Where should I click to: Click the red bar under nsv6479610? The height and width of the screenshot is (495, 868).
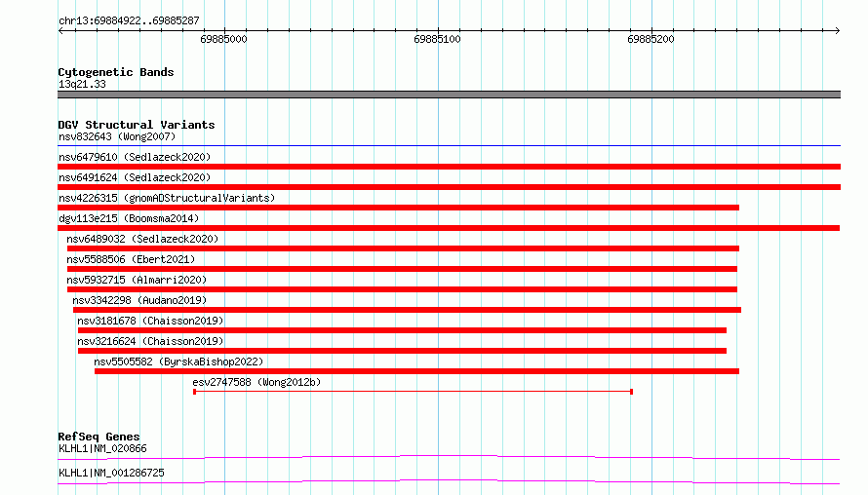point(449,167)
